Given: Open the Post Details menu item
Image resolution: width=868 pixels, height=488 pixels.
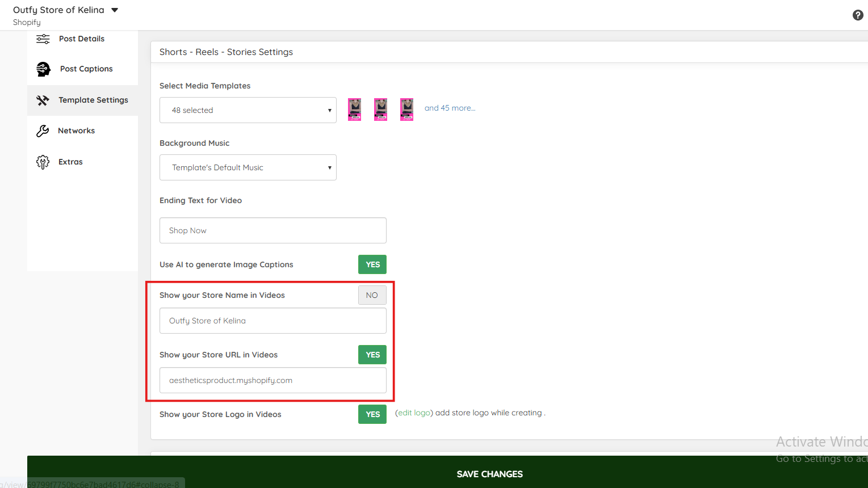Looking at the screenshot, I should tap(82, 39).
